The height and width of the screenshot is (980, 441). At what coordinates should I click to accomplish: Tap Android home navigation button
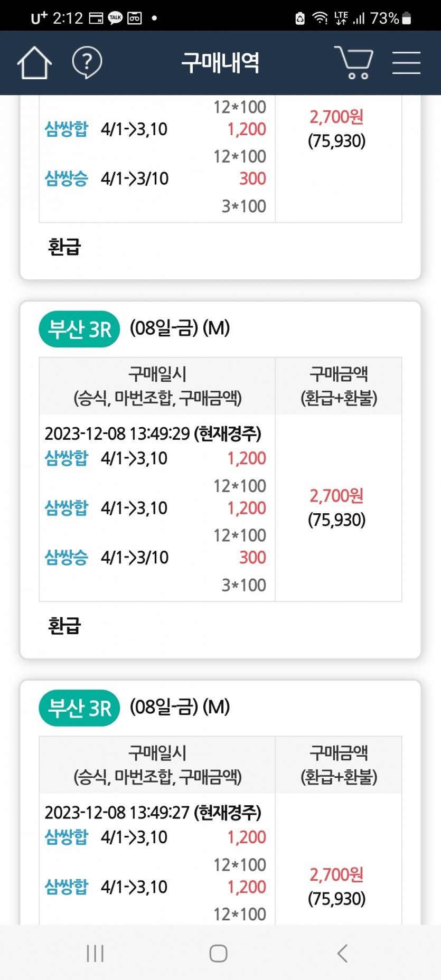tap(219, 953)
